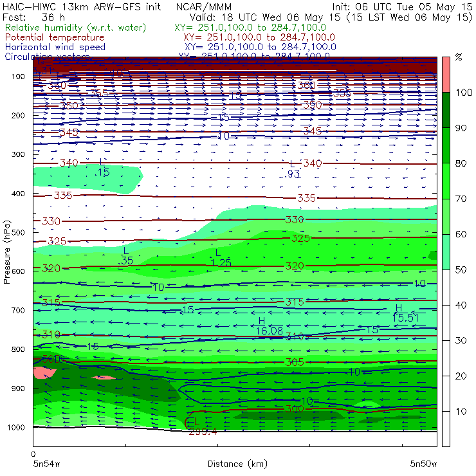Screen dimensions: 476x476
Task: Click the '600' pressure axis tick label
Action: tap(18, 271)
